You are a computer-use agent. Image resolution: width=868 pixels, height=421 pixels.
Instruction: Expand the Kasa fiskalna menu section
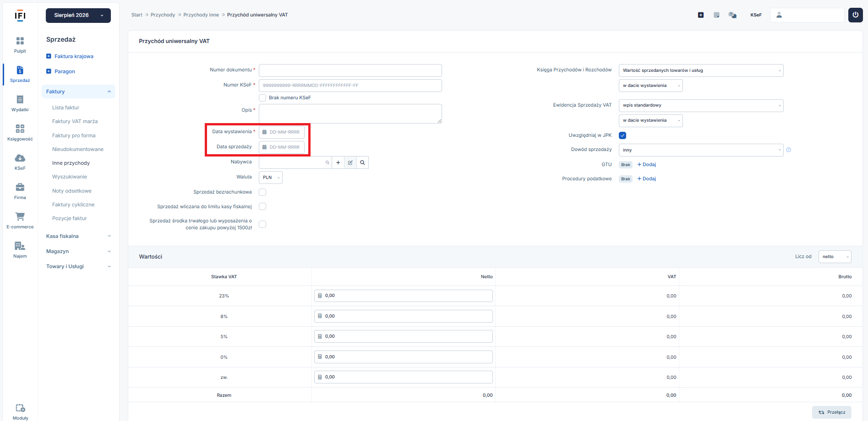(x=78, y=236)
